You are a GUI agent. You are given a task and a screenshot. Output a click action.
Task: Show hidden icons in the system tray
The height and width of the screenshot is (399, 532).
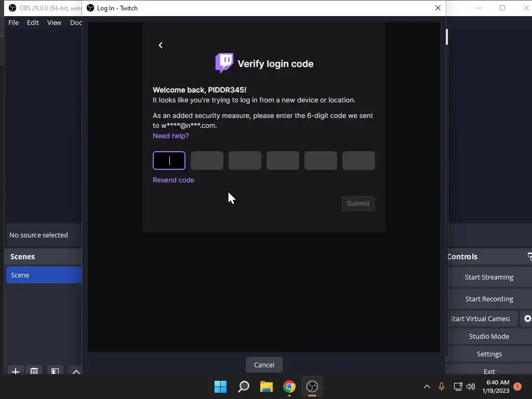click(x=427, y=387)
